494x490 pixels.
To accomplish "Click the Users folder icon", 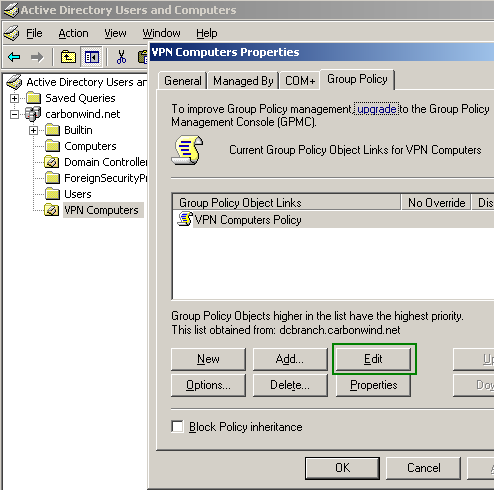I will (52, 194).
